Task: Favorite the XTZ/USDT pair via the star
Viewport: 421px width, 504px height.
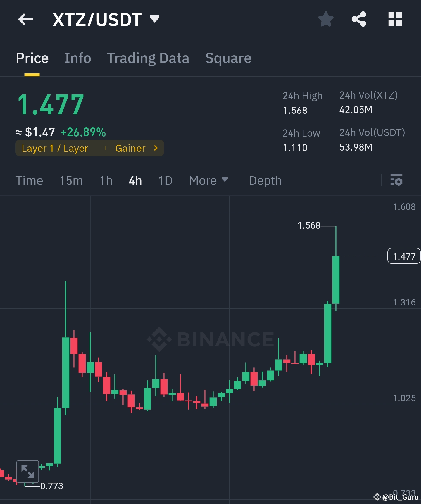Action: pos(325,19)
